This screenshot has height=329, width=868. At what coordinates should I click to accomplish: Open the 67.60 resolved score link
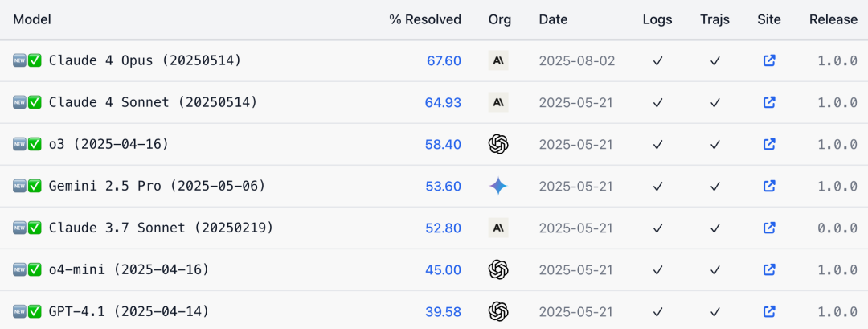444,60
